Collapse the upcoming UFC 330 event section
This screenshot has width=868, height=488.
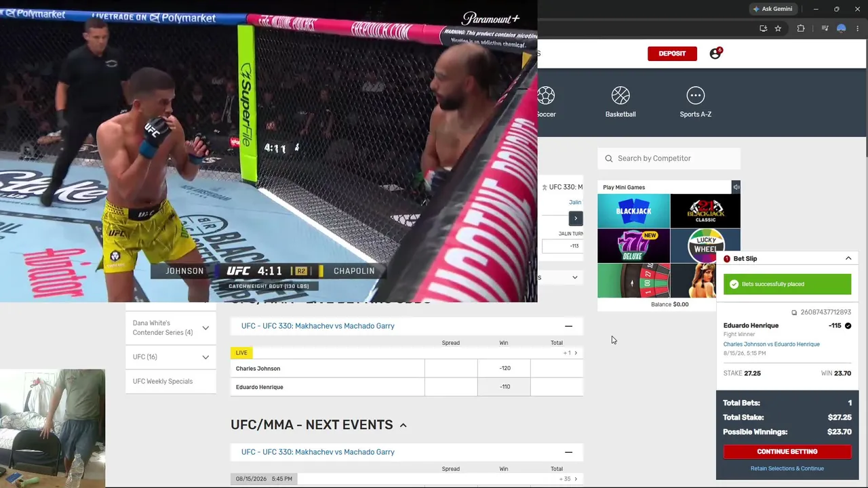[x=569, y=452]
